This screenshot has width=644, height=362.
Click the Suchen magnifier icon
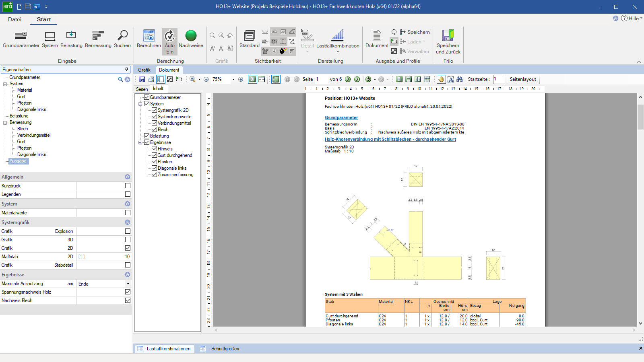tap(122, 39)
